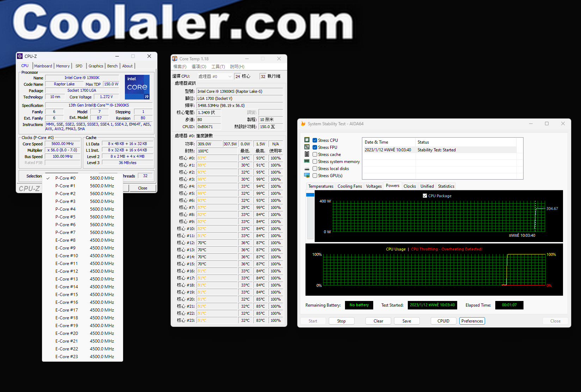Switch to the Mainboard tab in CPU-Z
The height and width of the screenshot is (392, 581).
click(x=43, y=66)
